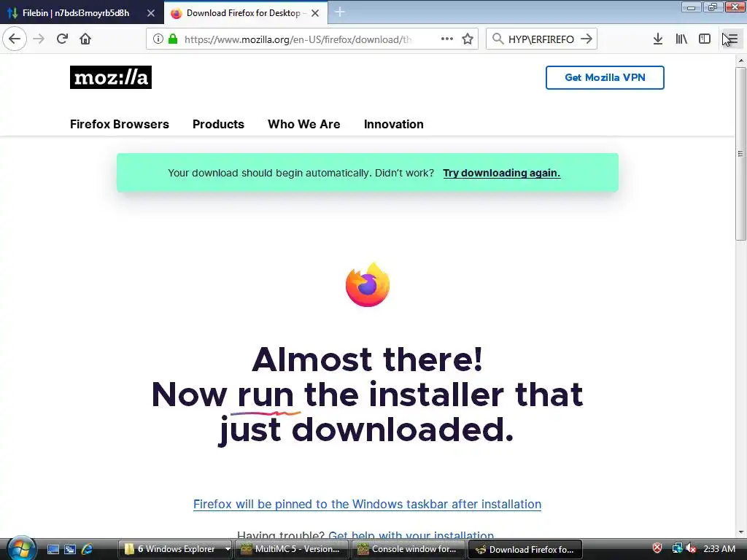Bookmark this page with the star
The image size is (747, 560).
point(468,39)
